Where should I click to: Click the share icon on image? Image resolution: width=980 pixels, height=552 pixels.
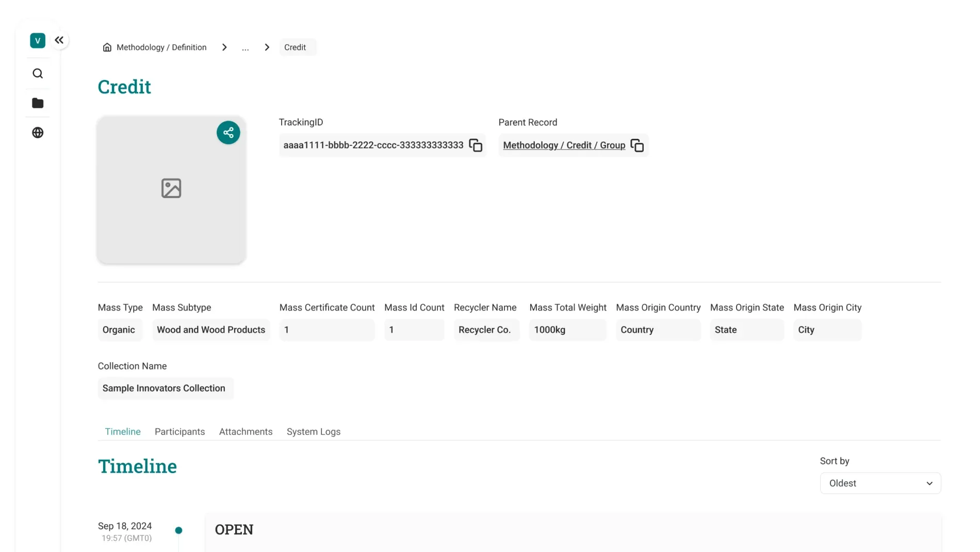tap(228, 133)
